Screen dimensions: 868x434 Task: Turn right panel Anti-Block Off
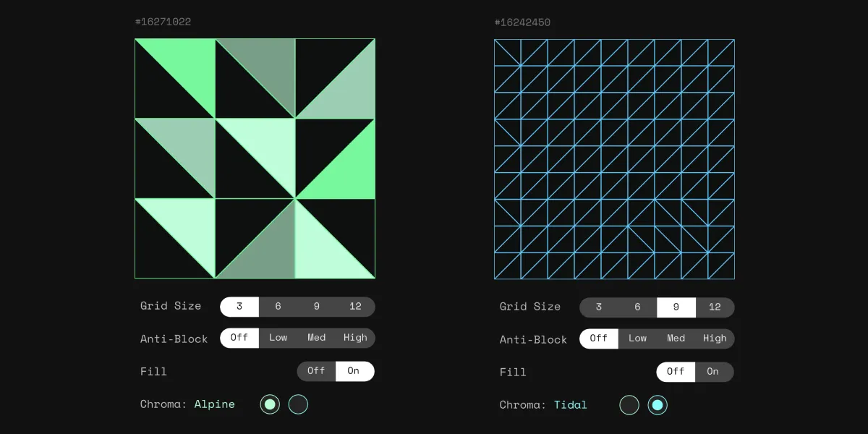(x=599, y=339)
